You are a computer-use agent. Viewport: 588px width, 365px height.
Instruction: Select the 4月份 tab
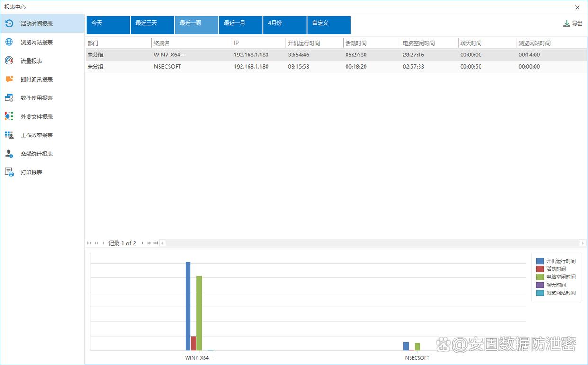pos(285,25)
